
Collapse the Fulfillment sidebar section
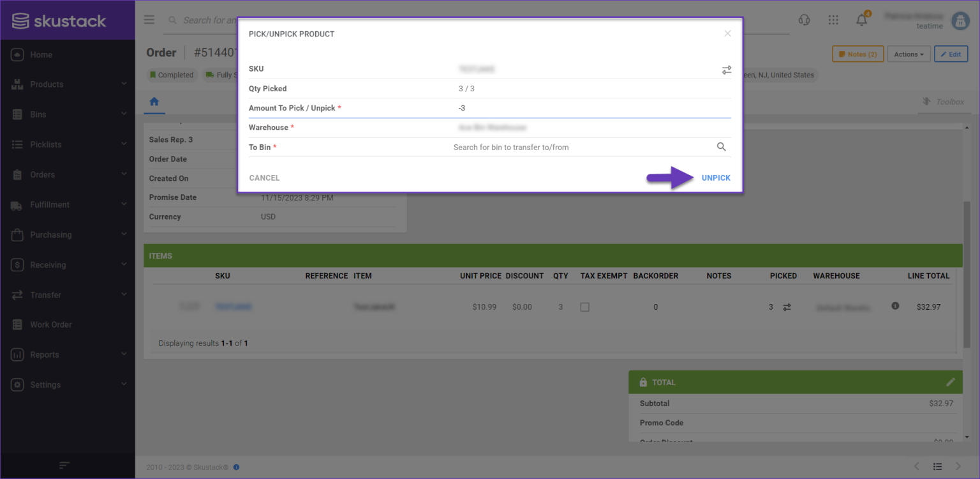(19, 204)
